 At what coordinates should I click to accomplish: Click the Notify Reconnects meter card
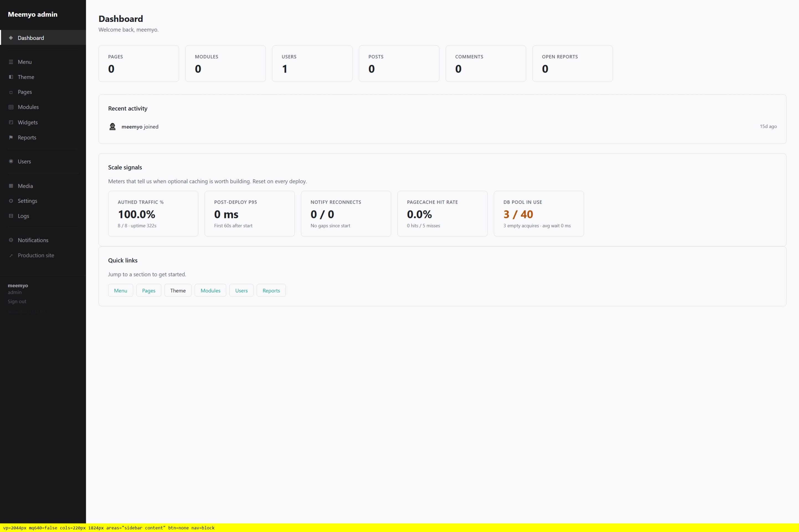(346, 214)
